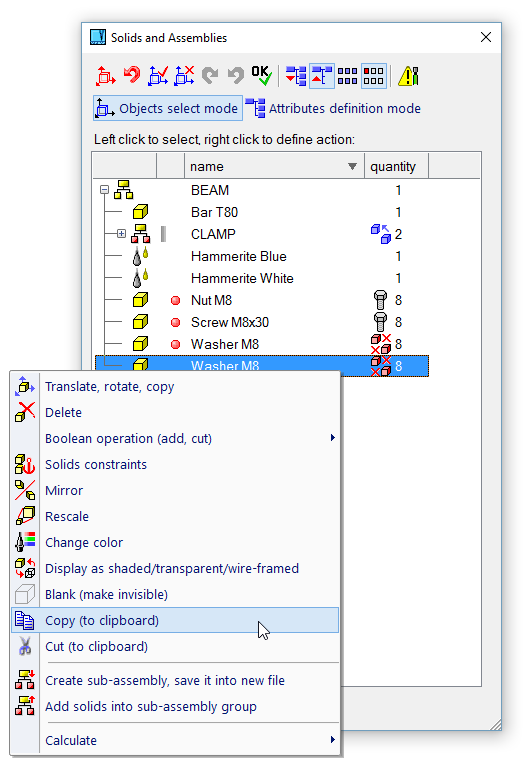Viewport: 527px width, 761px height.
Task: Click the expand tree red arrow icon
Action: [x=296, y=76]
